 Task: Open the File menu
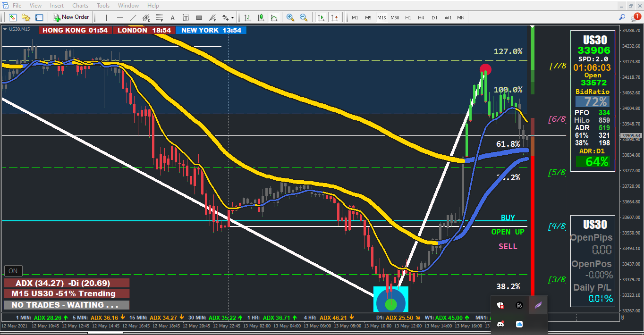click(17, 6)
